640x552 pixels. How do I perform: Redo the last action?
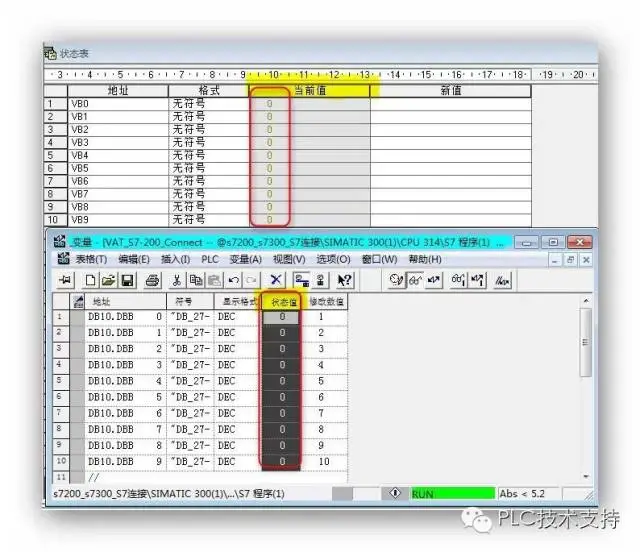(251, 280)
